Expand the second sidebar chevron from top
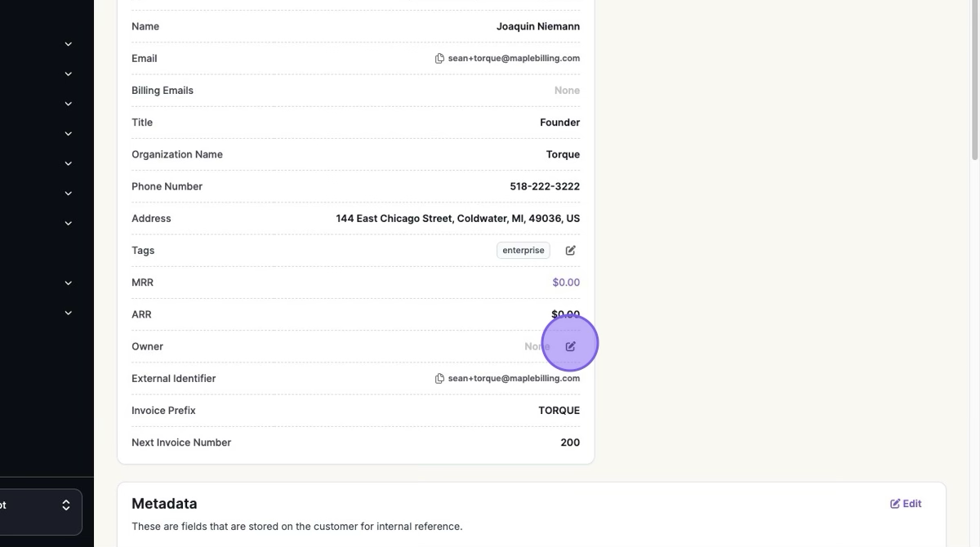The height and width of the screenshot is (547, 980). pos(69,74)
